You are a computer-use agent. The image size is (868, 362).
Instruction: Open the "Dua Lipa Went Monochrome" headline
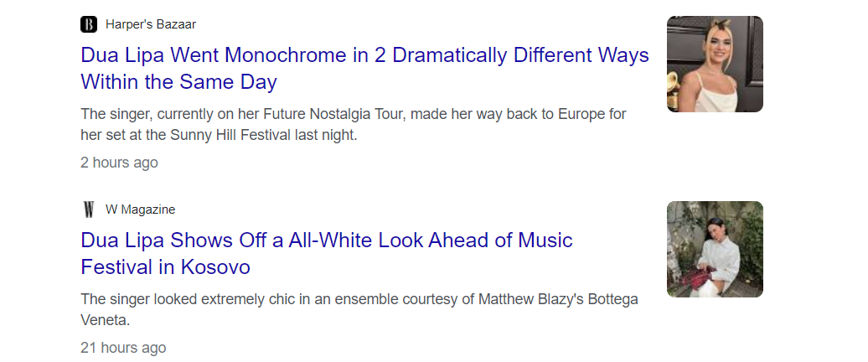(364, 56)
